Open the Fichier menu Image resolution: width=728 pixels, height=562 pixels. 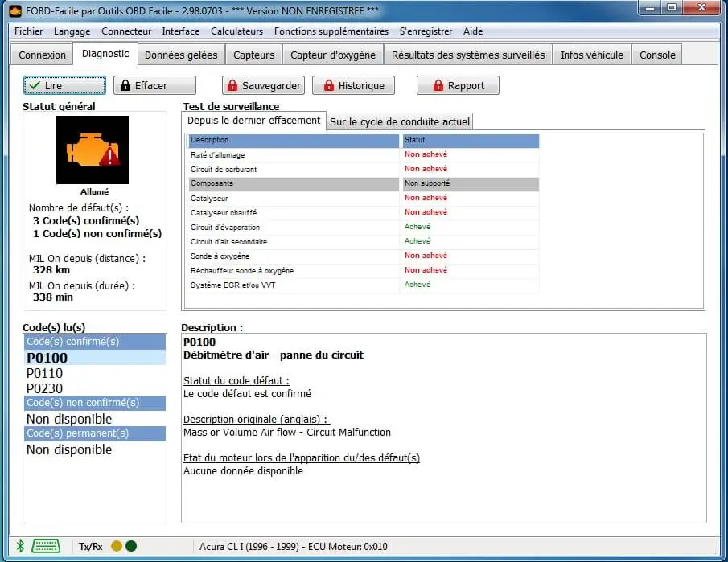(x=28, y=31)
